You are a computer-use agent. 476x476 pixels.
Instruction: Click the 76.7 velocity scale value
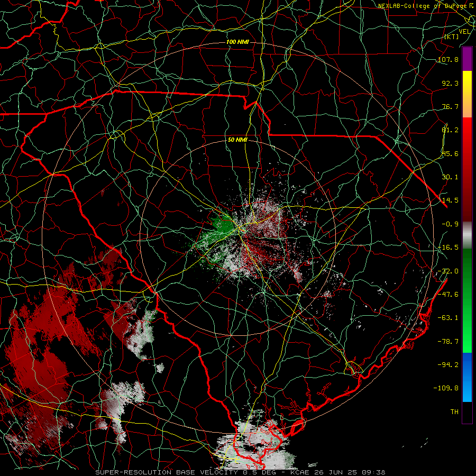click(450, 106)
